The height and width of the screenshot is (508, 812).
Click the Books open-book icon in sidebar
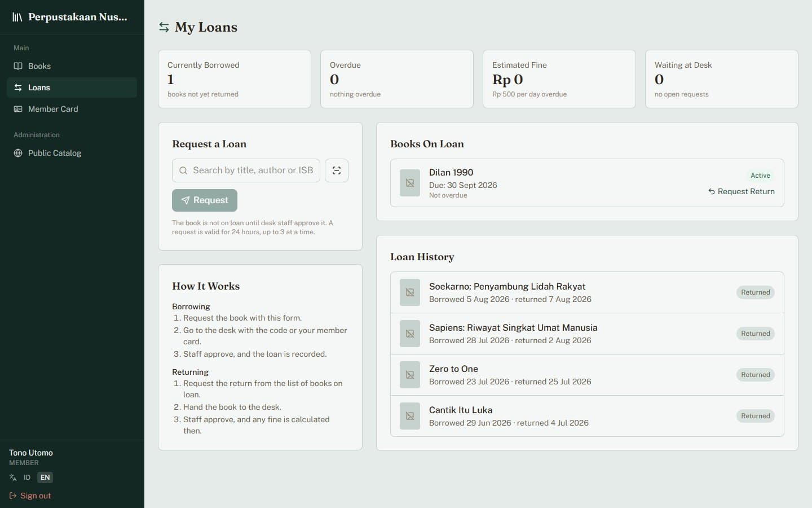point(18,66)
